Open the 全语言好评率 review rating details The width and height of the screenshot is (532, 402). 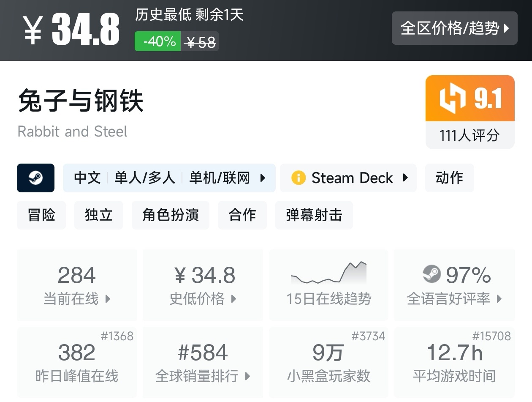[499, 299]
